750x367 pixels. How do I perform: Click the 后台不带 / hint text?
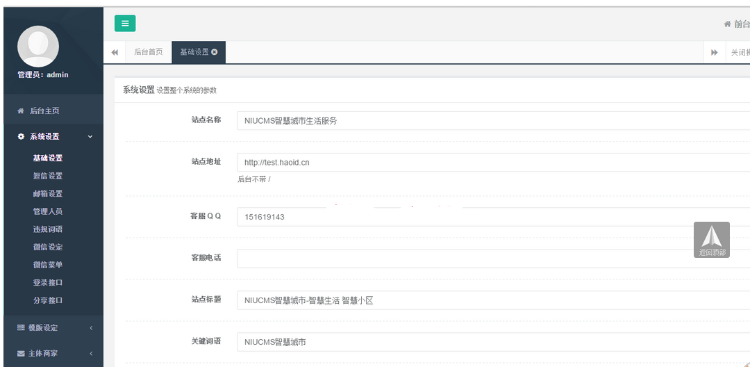254,180
